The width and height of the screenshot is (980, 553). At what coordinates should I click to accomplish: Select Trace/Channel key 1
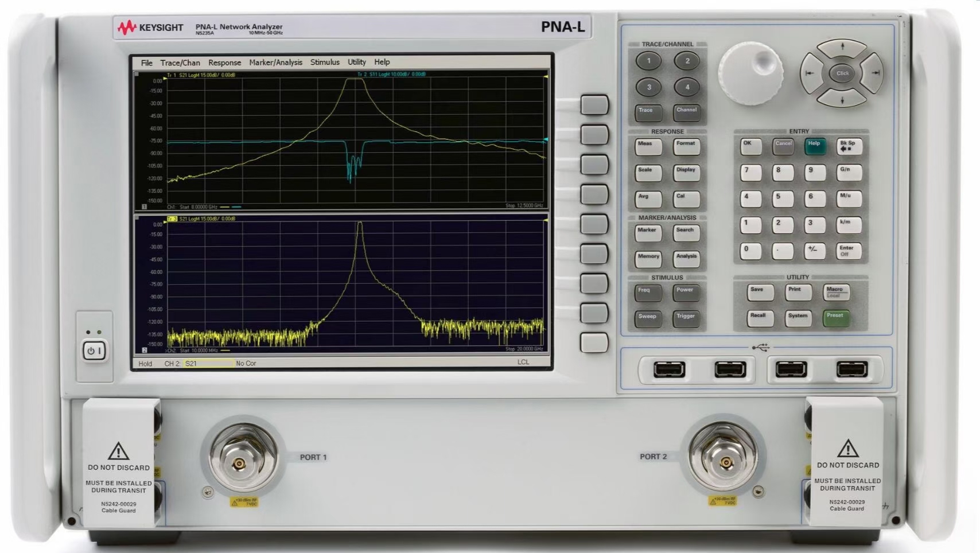click(648, 61)
